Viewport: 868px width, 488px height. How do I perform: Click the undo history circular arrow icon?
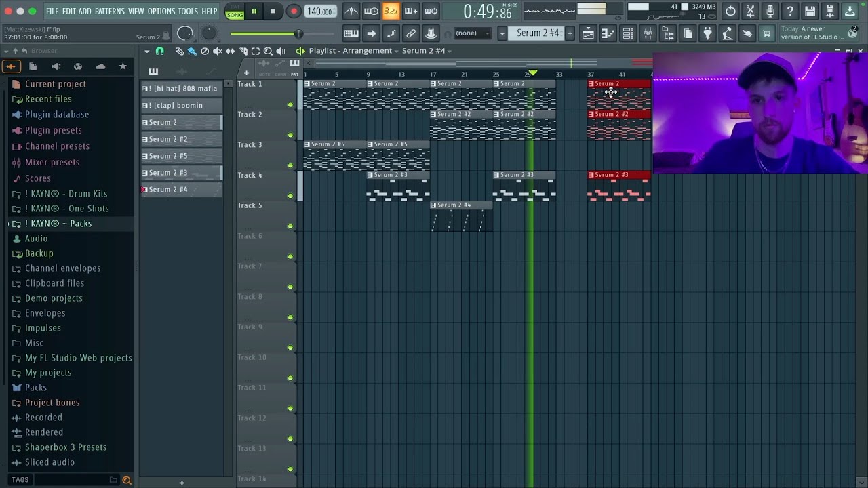(x=730, y=11)
